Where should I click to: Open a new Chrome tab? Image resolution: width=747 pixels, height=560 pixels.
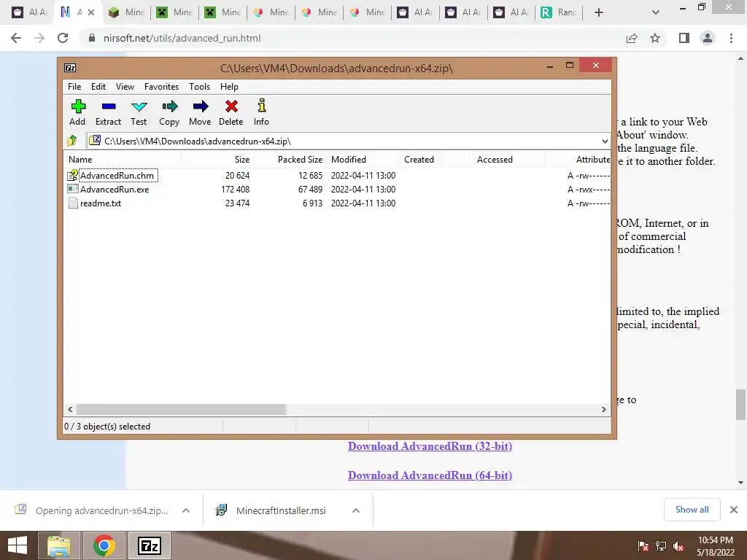point(599,12)
